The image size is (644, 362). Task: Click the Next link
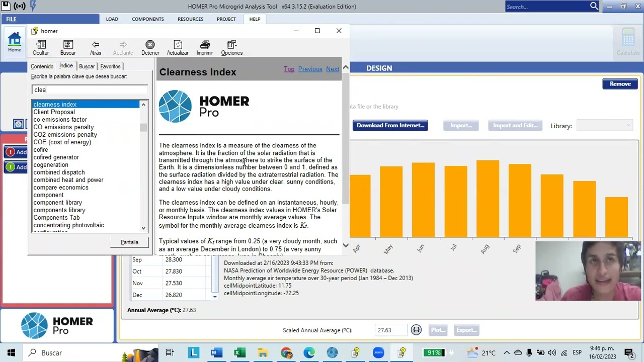(333, 69)
